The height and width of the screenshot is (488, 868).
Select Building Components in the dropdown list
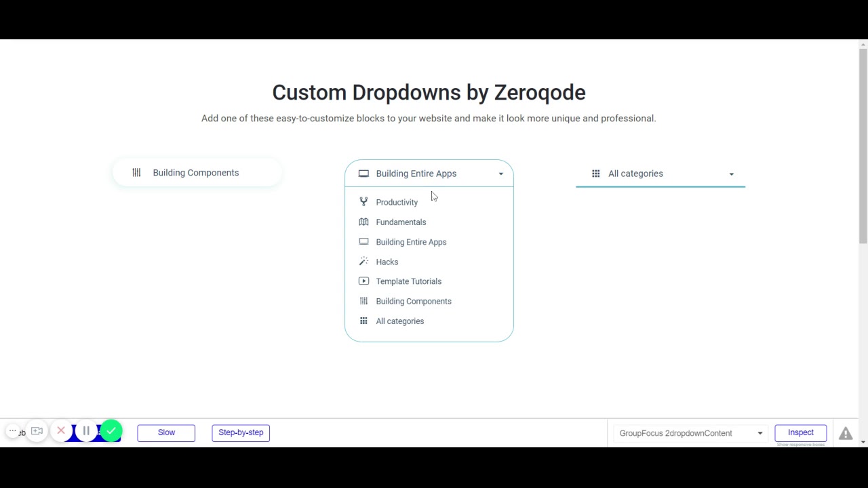click(414, 301)
